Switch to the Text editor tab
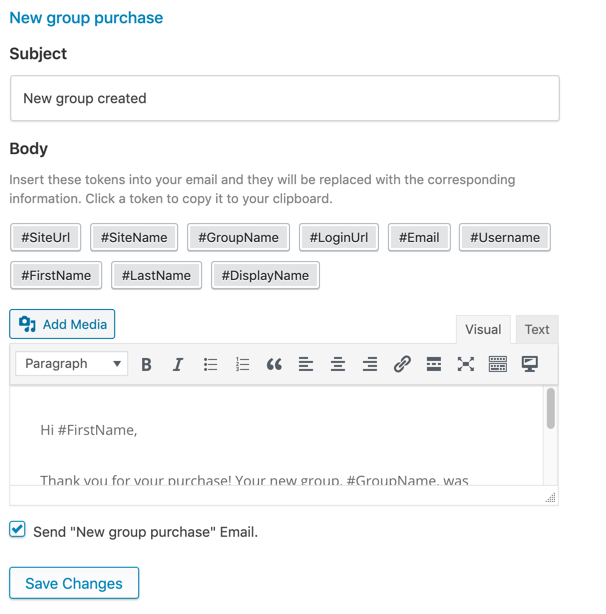Screen dimensions: 606x614 tap(537, 329)
